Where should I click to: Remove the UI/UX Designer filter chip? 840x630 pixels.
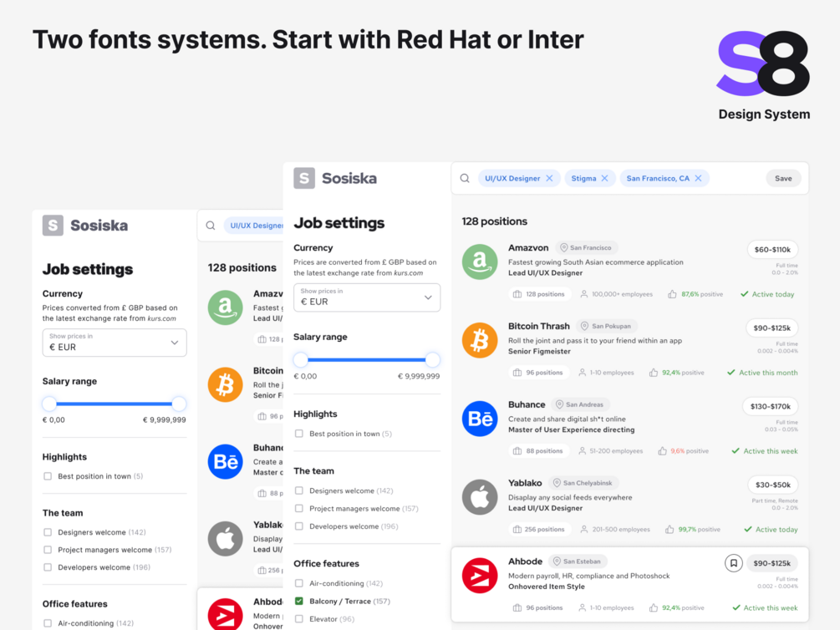[x=549, y=179]
